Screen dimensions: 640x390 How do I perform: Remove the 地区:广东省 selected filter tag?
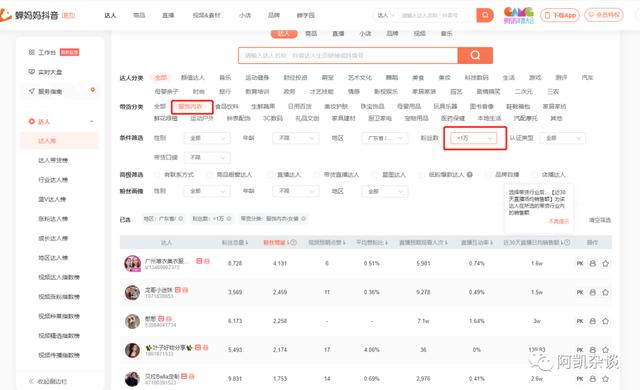181,219
